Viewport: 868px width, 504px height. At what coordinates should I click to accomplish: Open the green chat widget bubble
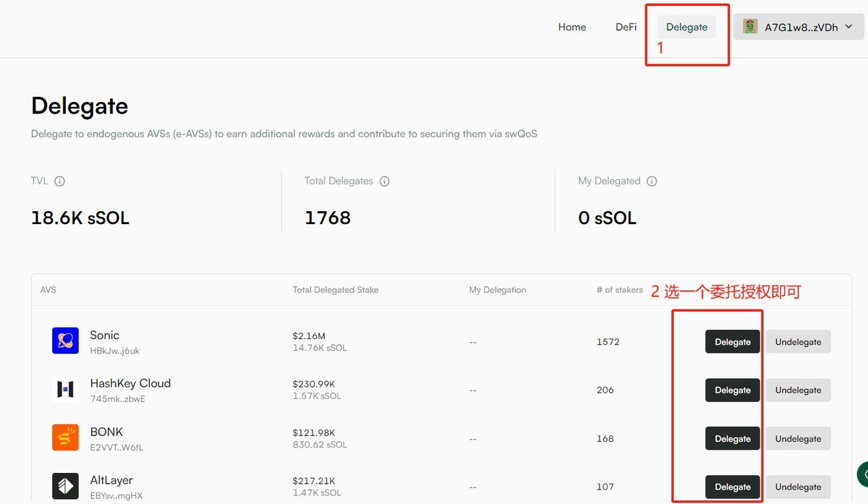(862, 475)
